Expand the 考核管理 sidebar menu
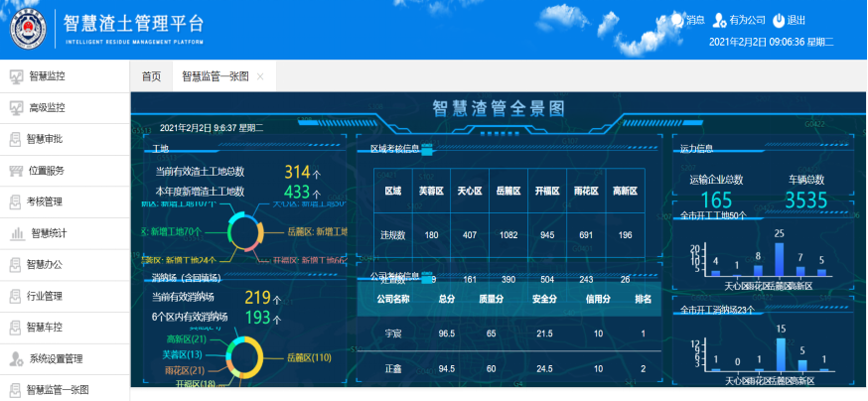This screenshot has height=401, width=868. 45,201
